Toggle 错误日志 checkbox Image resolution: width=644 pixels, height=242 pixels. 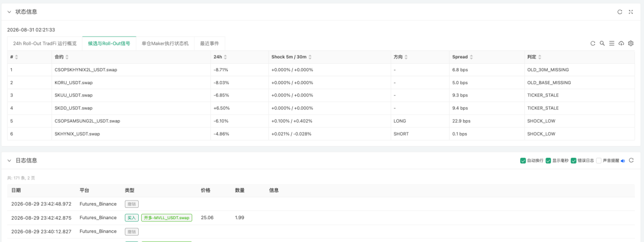click(x=574, y=161)
